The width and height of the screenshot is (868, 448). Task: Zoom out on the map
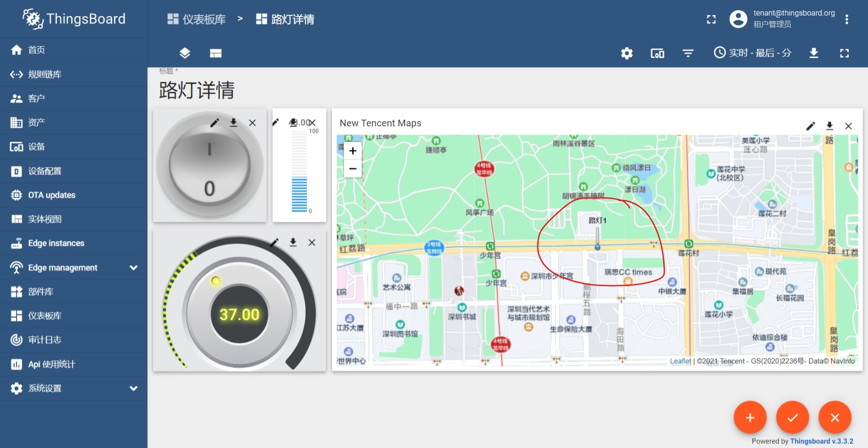point(353,169)
